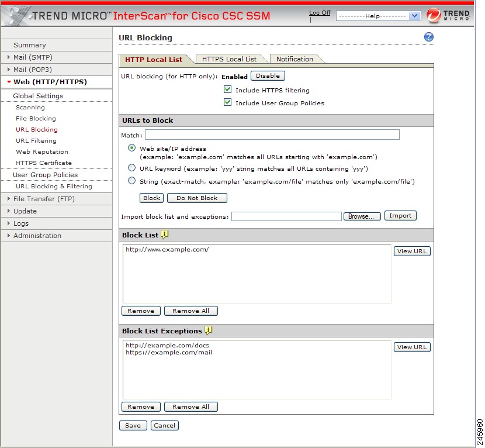485x448 pixels.
Task: Select http://www.example.com/ in the Block List
Action: coord(167,250)
